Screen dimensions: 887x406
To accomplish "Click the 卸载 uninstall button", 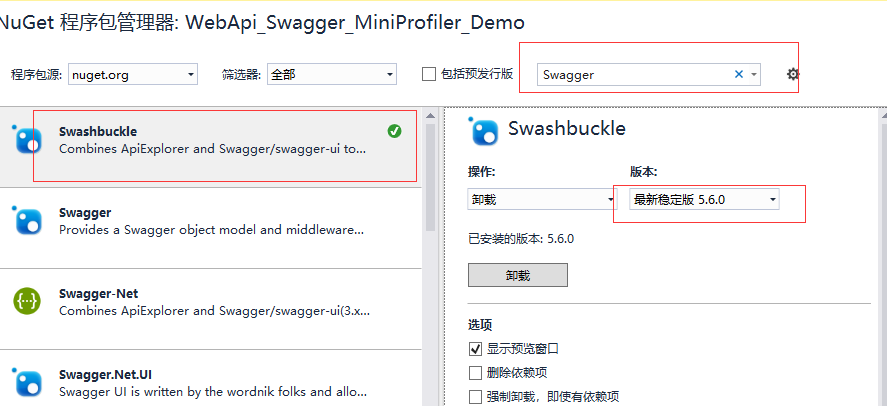I will point(518,275).
